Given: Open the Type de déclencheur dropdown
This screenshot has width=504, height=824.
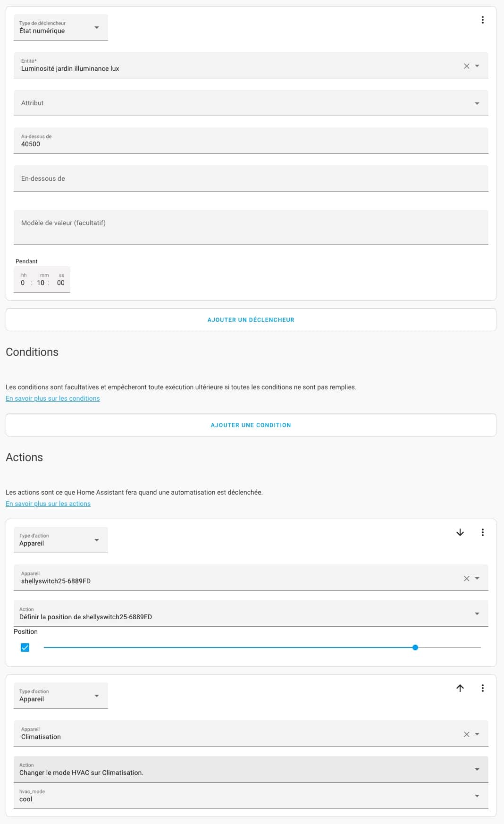Looking at the screenshot, I should tap(61, 27).
